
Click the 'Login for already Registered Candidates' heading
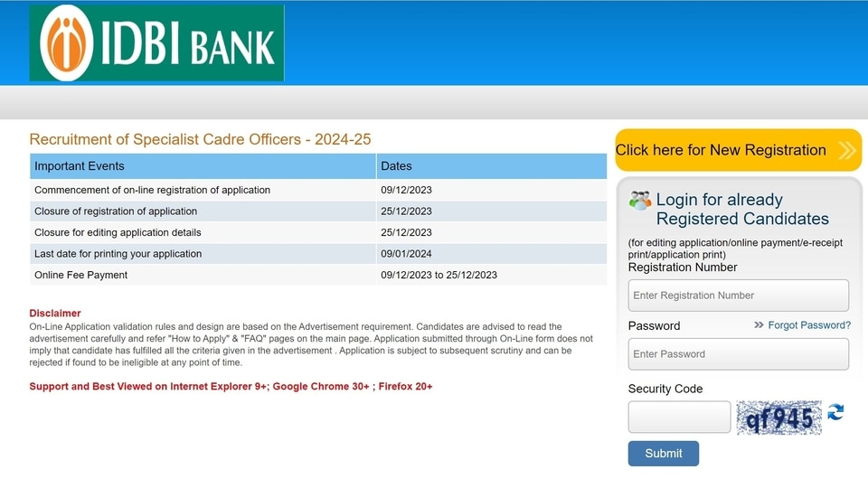tap(742, 209)
